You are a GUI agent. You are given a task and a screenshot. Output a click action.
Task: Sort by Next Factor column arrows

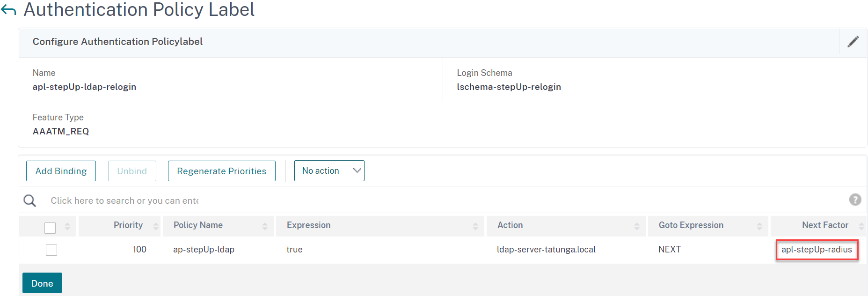(x=861, y=226)
